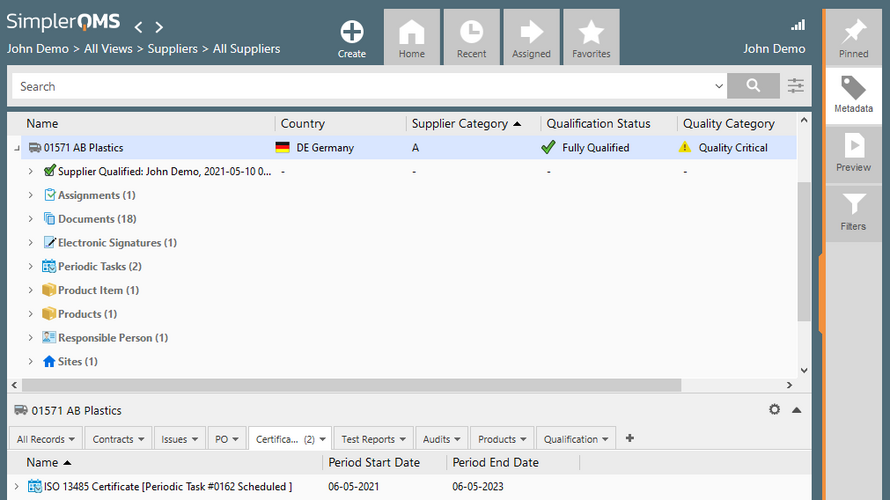The width and height of the screenshot is (890, 500).
Task: Sort by Quality Category column
Action: (x=729, y=124)
